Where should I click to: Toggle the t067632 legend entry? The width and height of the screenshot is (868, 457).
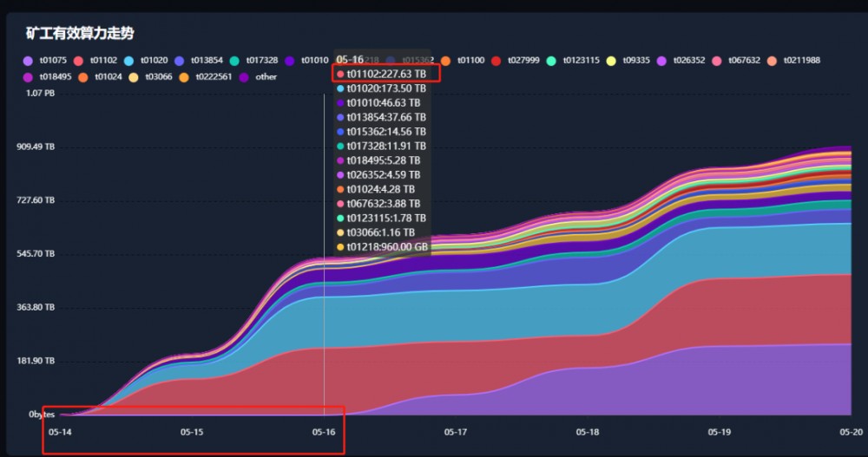(x=717, y=61)
